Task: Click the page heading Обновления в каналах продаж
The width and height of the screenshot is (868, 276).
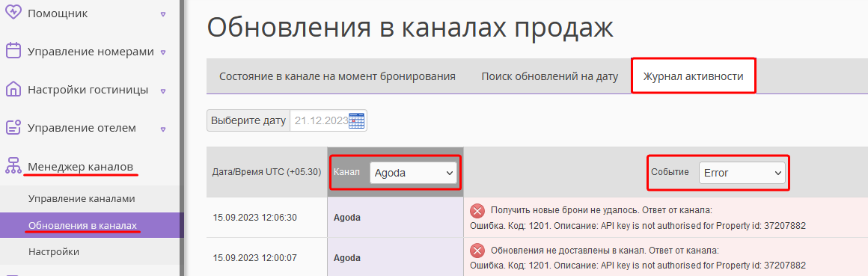Action: click(x=410, y=27)
